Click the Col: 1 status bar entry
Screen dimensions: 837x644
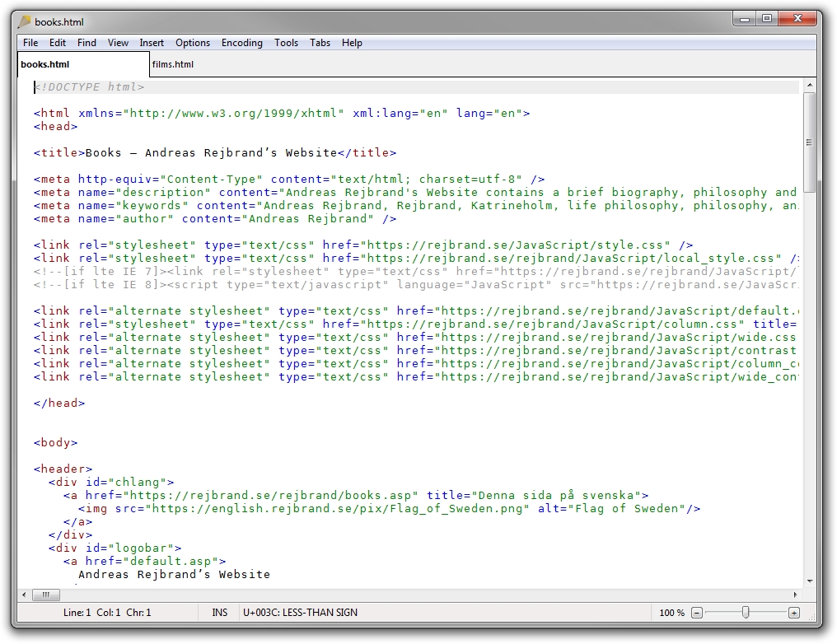click(x=109, y=613)
